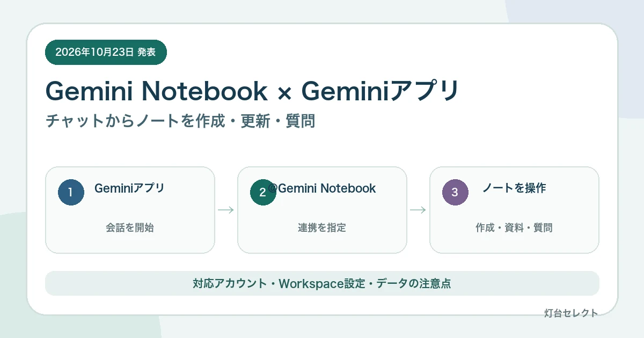Click the green step 2 circle
The image size is (644, 338).
tap(263, 193)
